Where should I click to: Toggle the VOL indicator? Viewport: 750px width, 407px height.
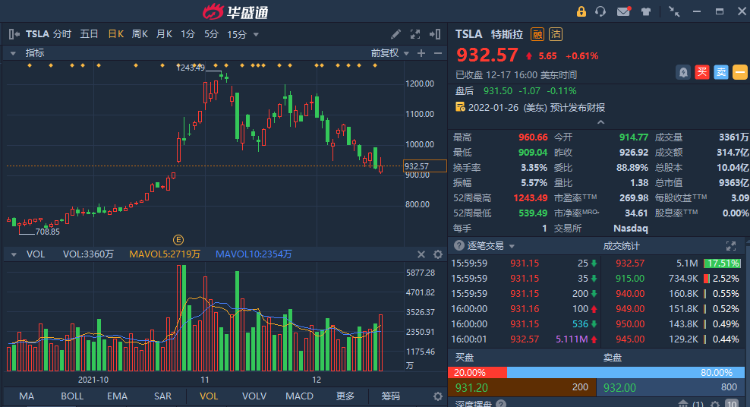[209, 396]
